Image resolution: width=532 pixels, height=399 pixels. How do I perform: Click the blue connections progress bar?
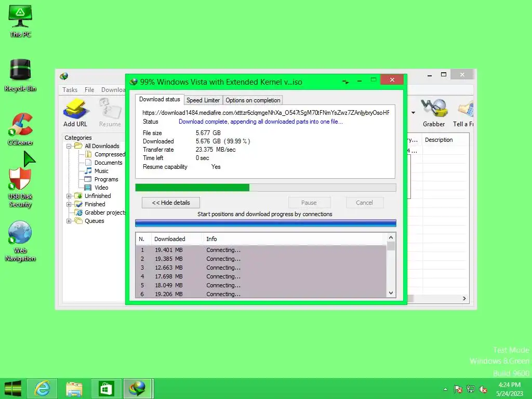[x=265, y=223]
